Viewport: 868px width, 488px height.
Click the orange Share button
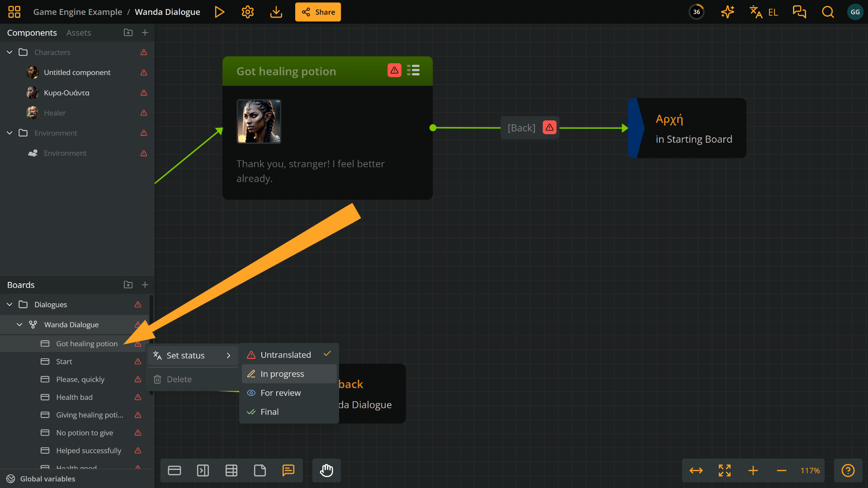[318, 12]
